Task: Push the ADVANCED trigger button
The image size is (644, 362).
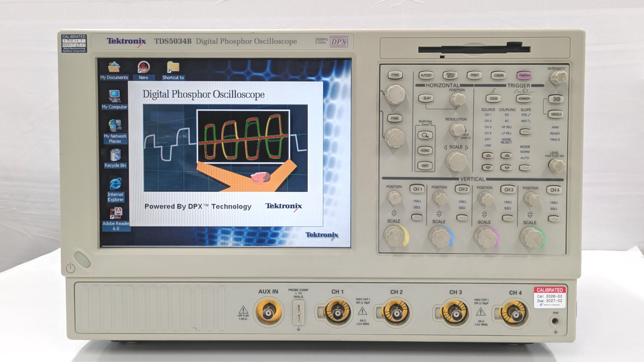Action: click(525, 99)
